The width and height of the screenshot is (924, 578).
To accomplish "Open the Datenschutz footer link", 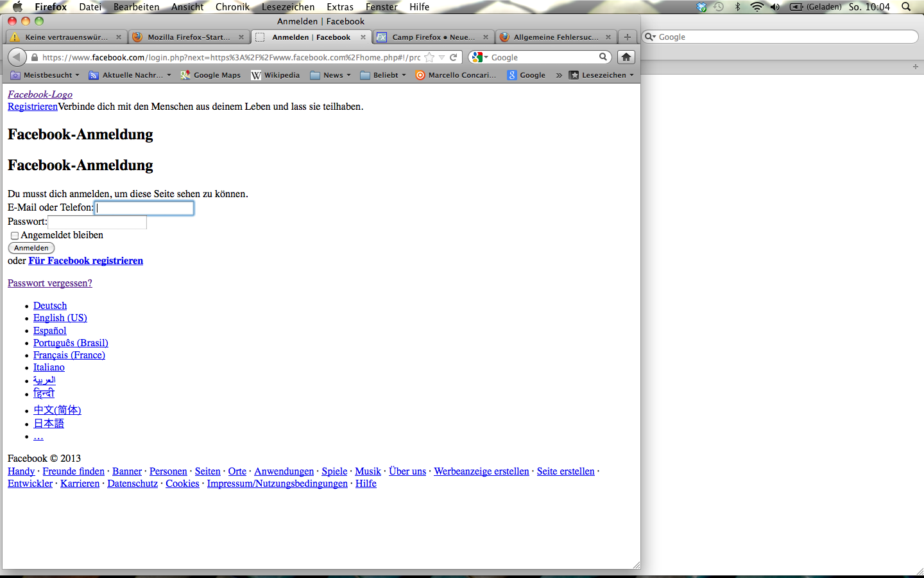I will coord(133,484).
